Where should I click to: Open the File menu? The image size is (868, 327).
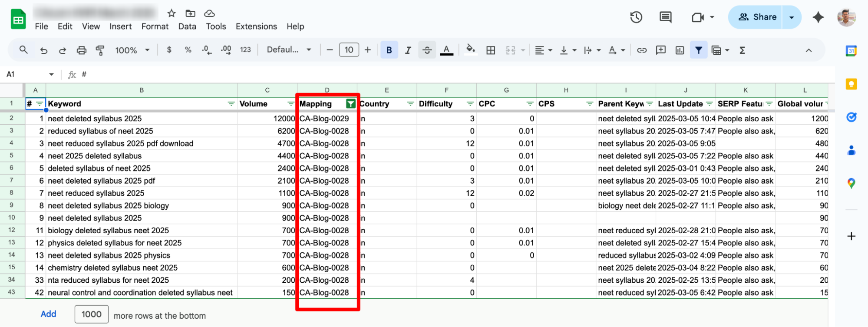click(x=41, y=26)
